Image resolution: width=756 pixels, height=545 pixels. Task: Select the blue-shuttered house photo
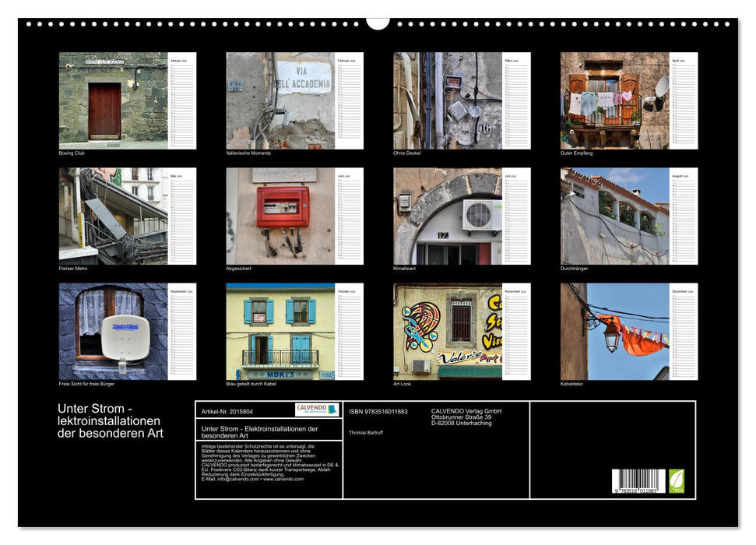click(x=280, y=331)
